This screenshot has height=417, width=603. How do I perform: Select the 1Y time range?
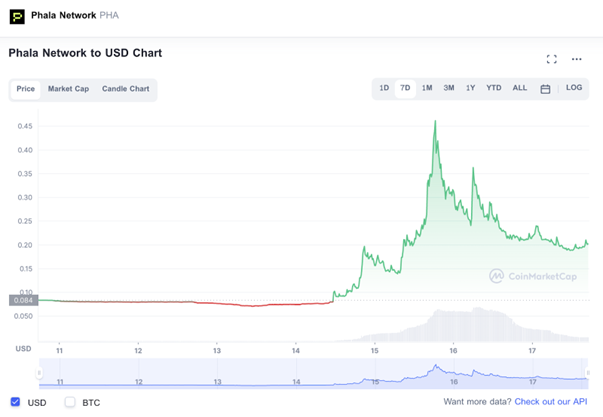click(470, 88)
